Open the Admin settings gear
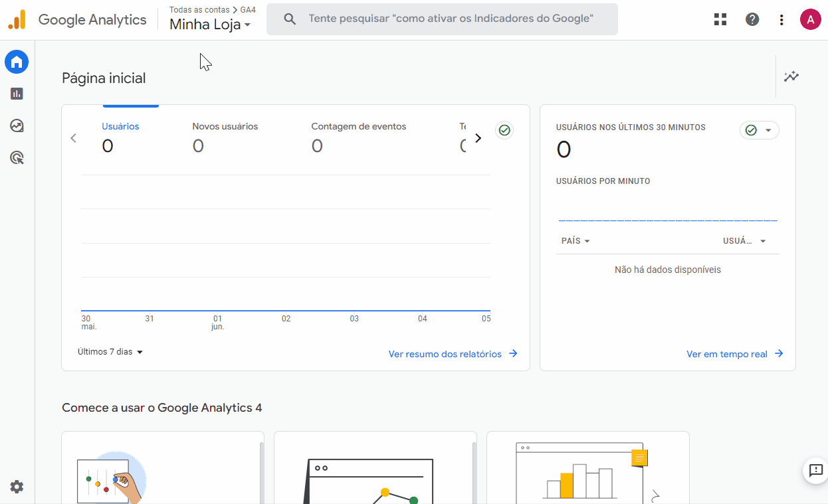The image size is (828, 504). [17, 487]
